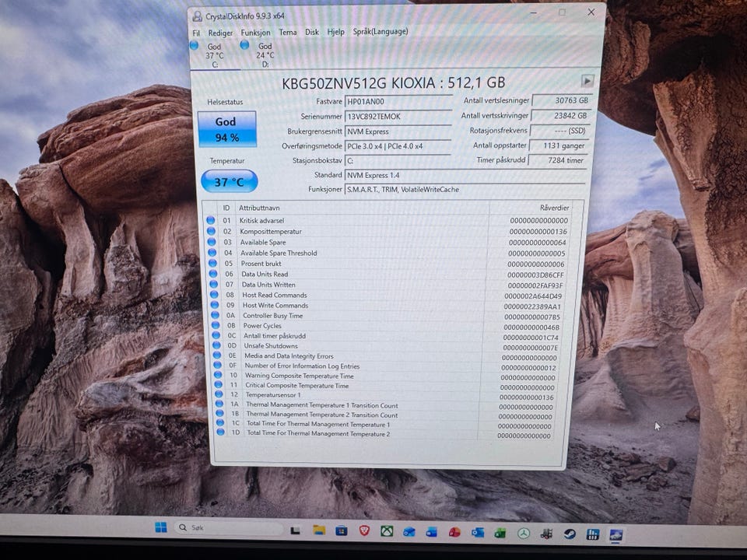
Task: Click the 37 °C temperature indicator
Action: click(x=229, y=182)
